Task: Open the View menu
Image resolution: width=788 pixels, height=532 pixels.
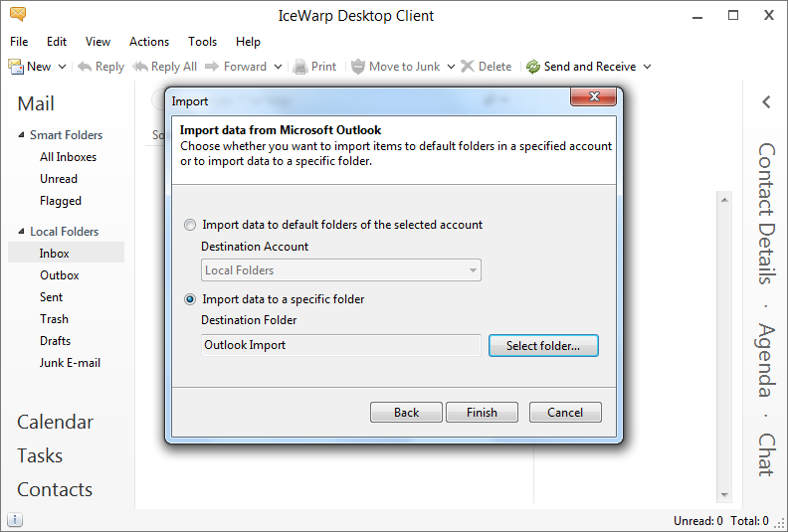Action: pyautogui.click(x=98, y=42)
